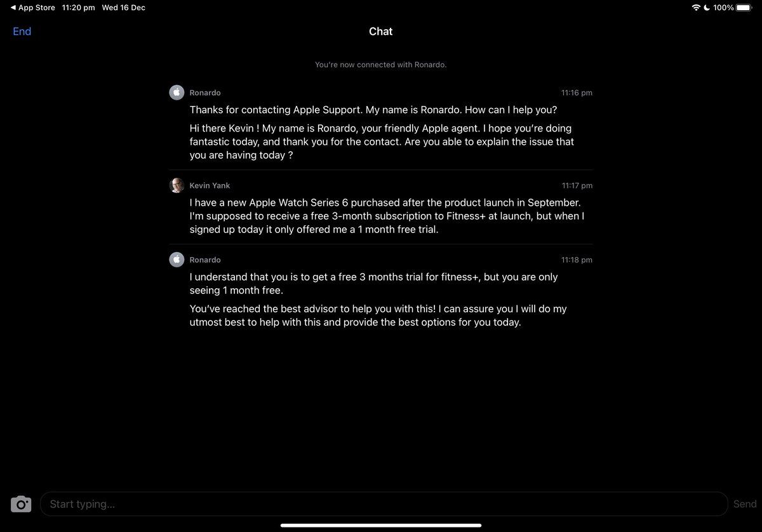Tap Kevin Yank's profile photo

[x=177, y=185]
